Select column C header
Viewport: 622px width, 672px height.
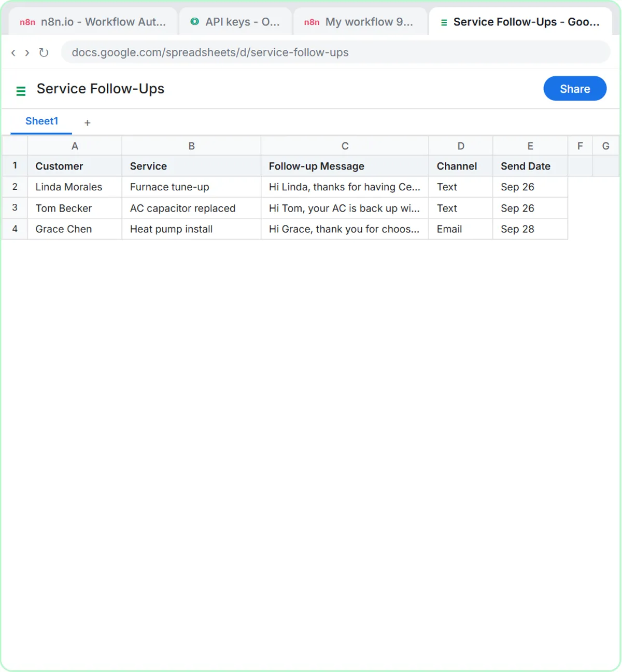pos(345,146)
